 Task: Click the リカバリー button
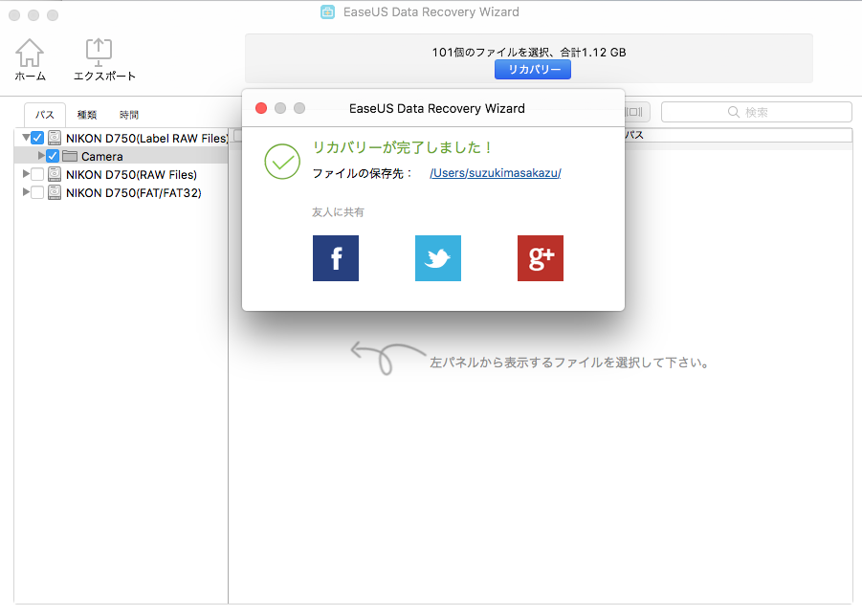point(532,69)
